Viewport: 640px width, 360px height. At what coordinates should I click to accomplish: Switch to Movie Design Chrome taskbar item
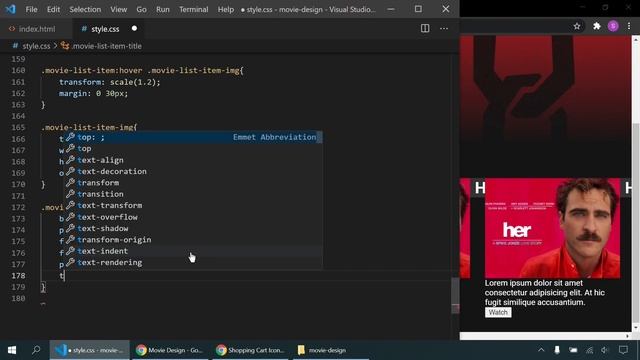pyautogui.click(x=169, y=350)
